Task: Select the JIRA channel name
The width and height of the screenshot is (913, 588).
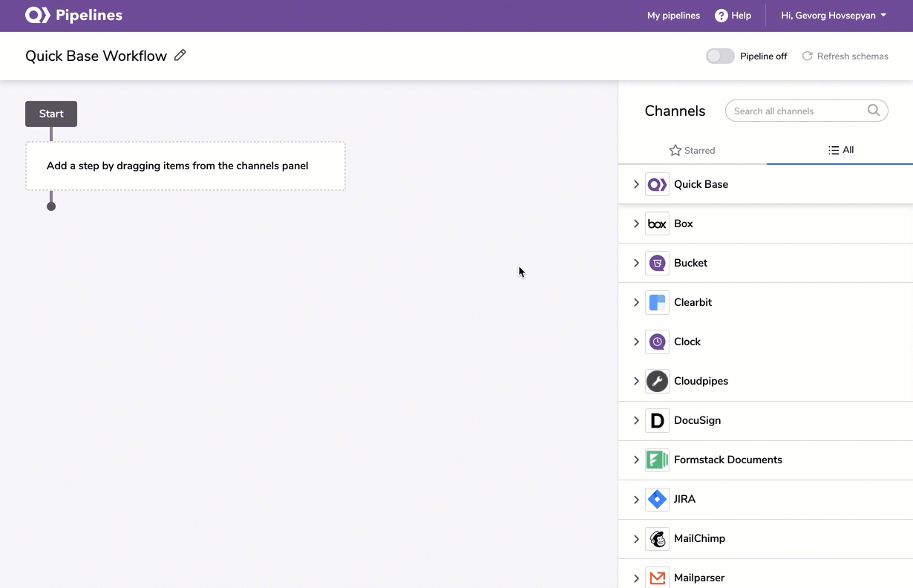Action: point(684,499)
